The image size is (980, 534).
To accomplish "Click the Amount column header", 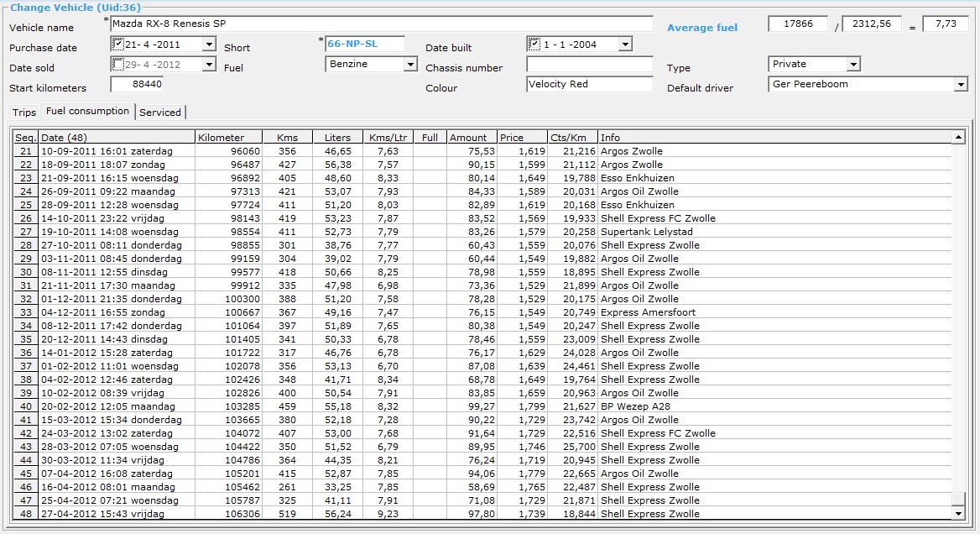I will coord(472,138).
